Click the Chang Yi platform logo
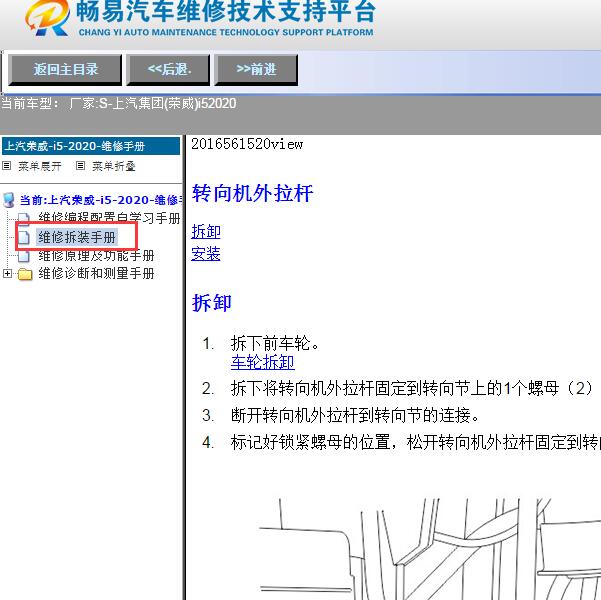This screenshot has width=601, height=600. click(48, 18)
